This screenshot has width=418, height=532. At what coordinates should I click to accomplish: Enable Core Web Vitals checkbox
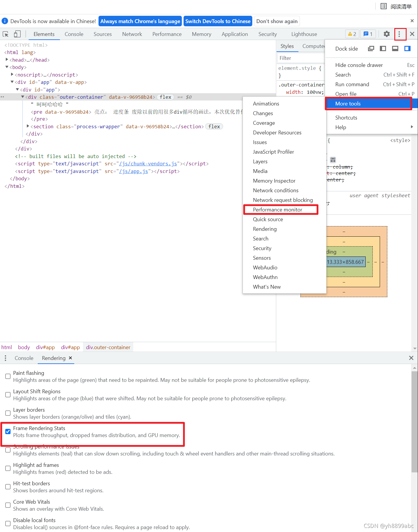(x=8, y=505)
